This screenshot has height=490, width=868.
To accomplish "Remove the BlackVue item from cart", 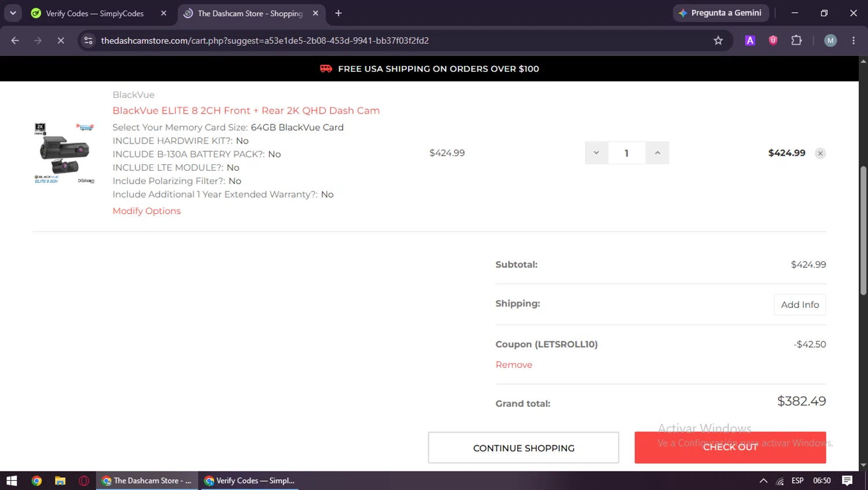I will click(x=821, y=153).
